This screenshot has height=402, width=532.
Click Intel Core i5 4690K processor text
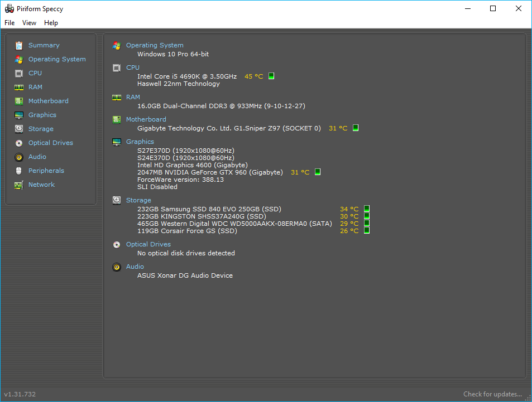tap(187, 76)
